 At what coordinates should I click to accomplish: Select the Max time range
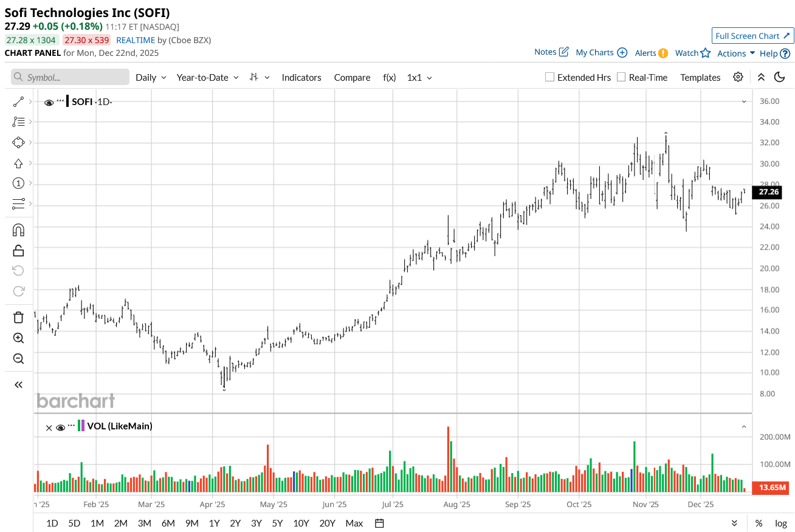(x=354, y=523)
